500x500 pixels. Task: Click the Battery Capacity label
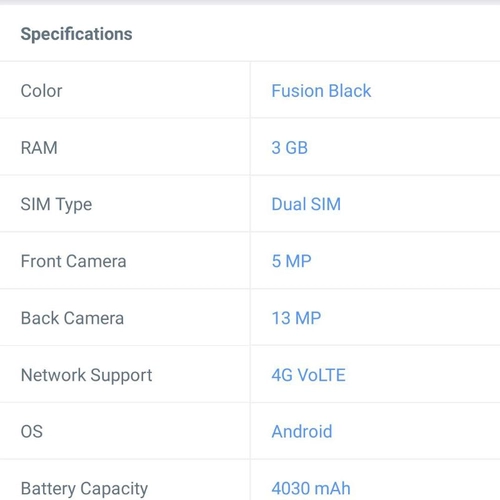84,489
